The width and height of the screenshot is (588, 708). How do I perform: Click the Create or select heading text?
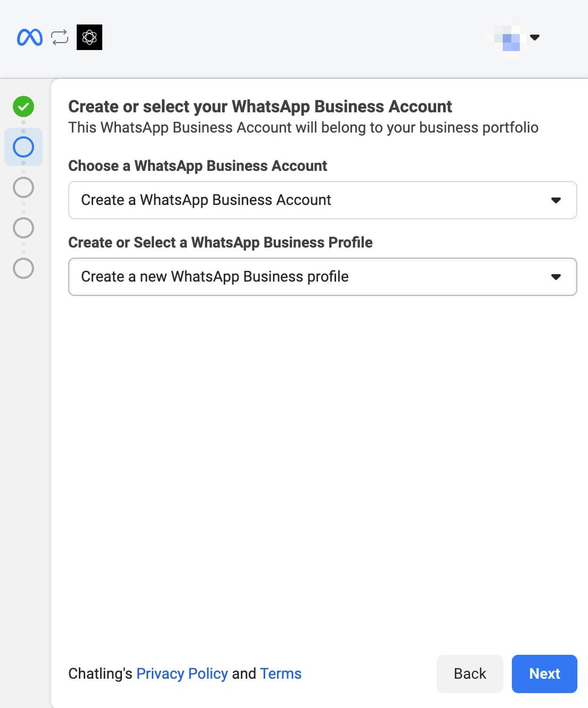(x=260, y=106)
